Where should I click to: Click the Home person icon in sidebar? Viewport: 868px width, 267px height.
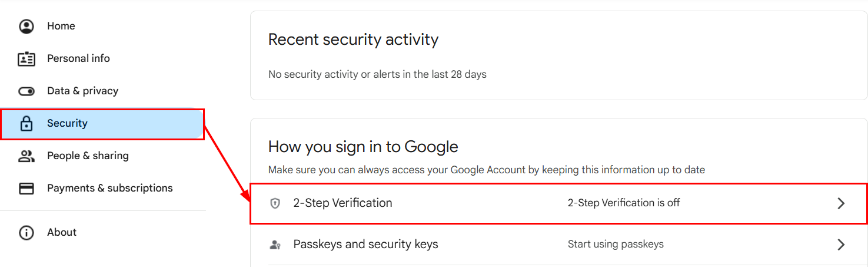[x=26, y=27]
